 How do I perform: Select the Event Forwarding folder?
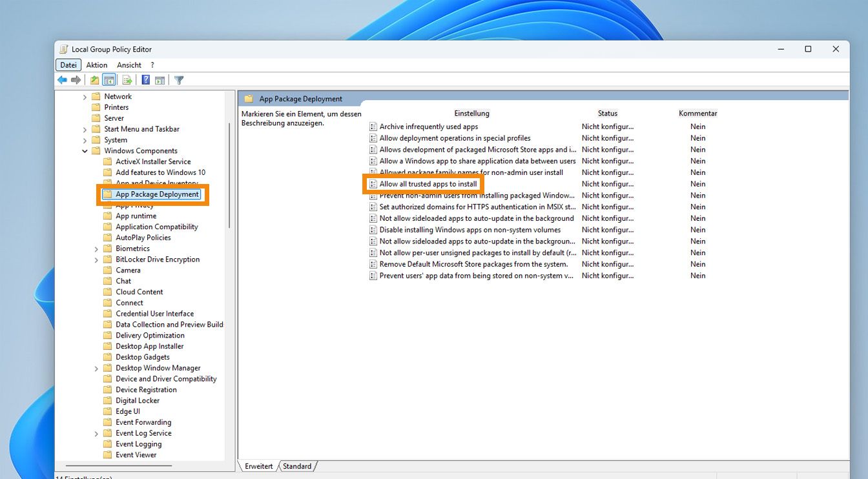(143, 422)
